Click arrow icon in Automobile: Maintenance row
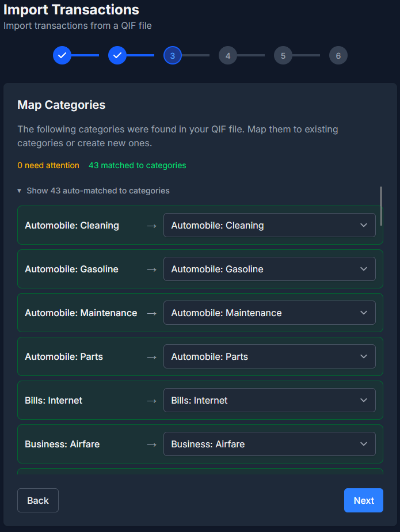 pyautogui.click(x=151, y=313)
